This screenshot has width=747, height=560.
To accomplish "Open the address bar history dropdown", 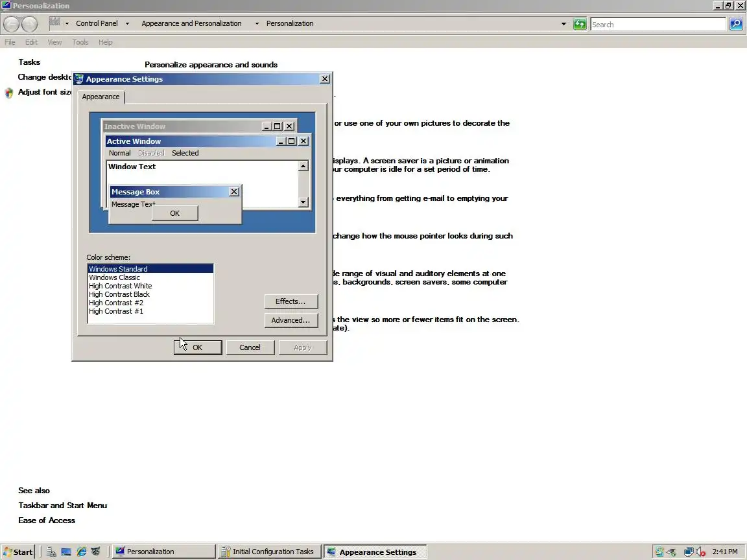I will coord(563,24).
